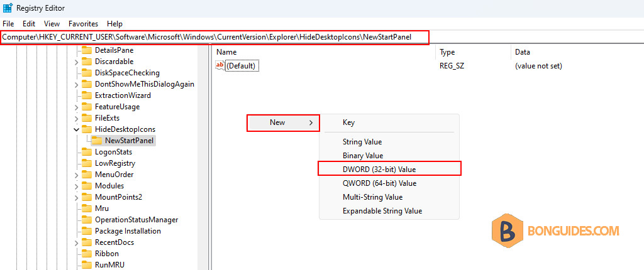Screen dimensions: 644x270
Task: Select the DontShowMeThisDialogAgain folder icon
Action: 87,84
